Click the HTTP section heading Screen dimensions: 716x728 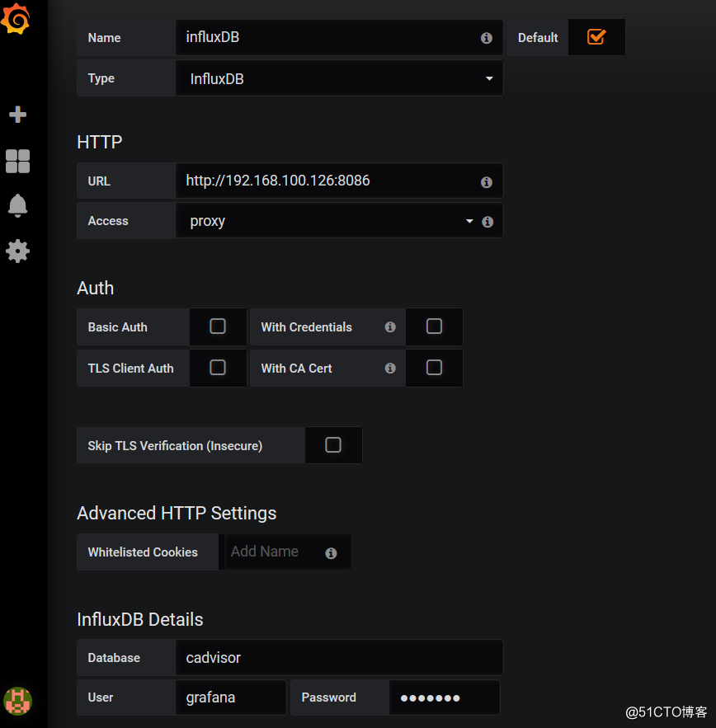click(x=100, y=142)
